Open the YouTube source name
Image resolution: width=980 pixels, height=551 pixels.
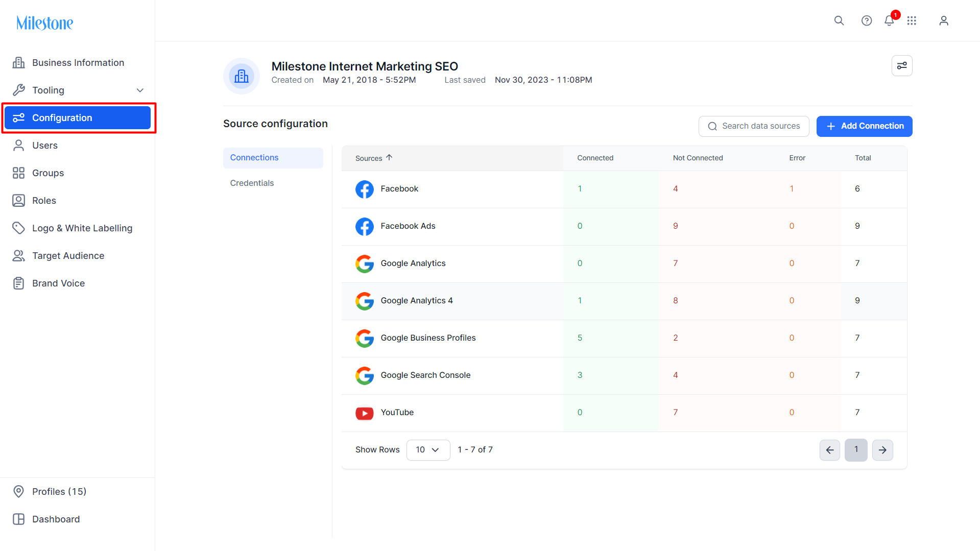point(397,413)
